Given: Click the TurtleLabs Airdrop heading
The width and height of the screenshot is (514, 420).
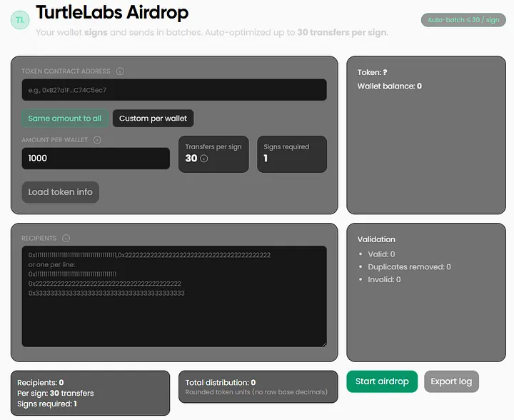Looking at the screenshot, I should (x=112, y=12).
